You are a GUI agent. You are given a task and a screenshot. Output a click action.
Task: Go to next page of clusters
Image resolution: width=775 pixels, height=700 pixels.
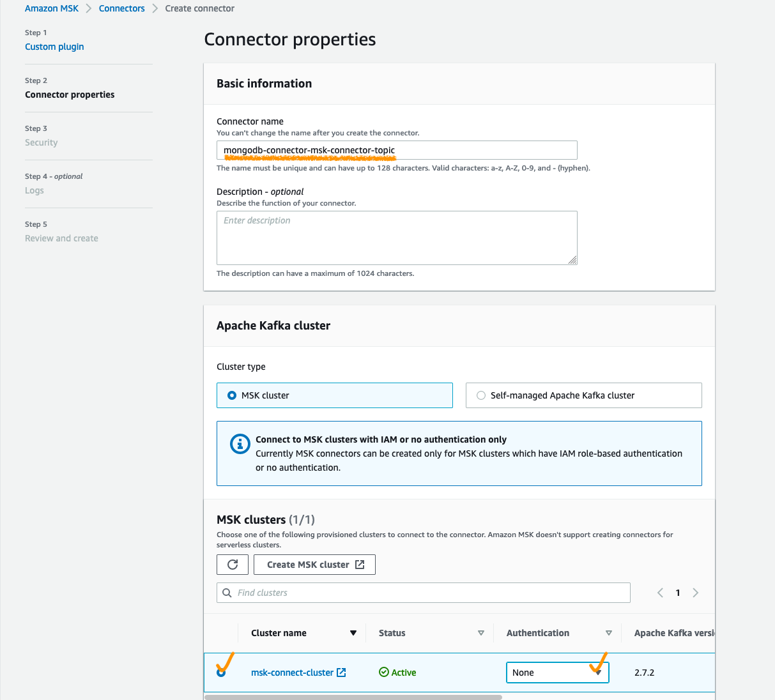coord(696,593)
